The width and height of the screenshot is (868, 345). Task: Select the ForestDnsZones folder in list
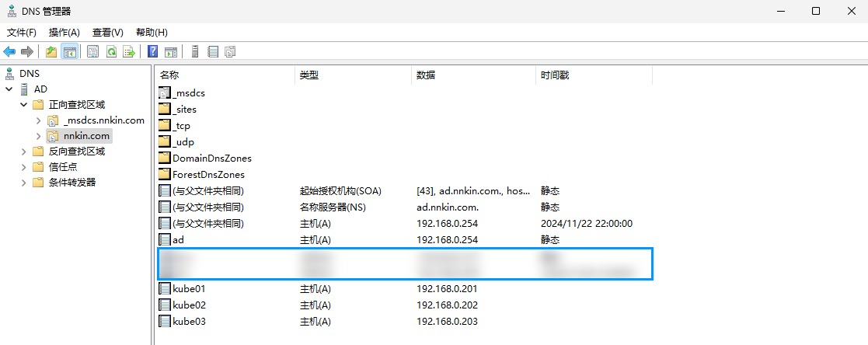tap(207, 175)
